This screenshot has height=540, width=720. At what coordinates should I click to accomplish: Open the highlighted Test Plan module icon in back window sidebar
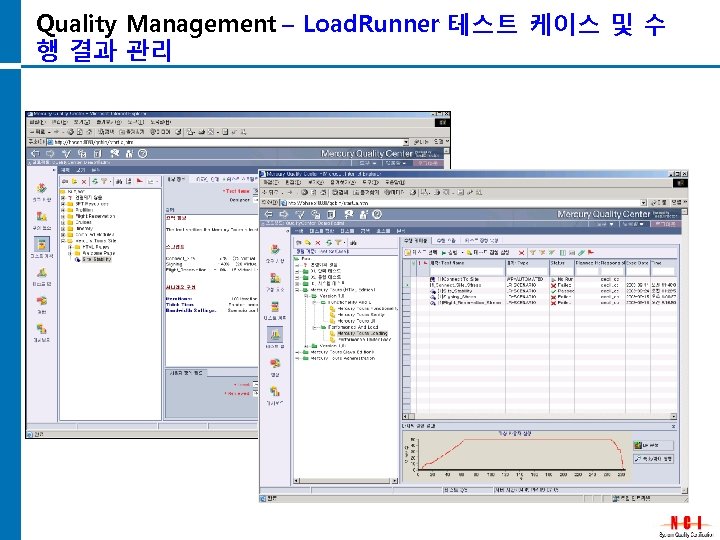point(42,244)
